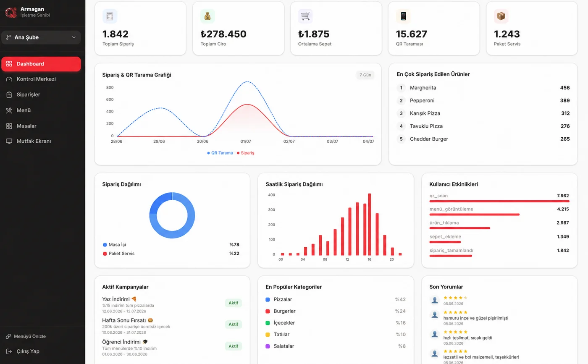588x364 pixels.
Task: Click the Sipariş Dağılımı donut chart
Action: tap(172, 215)
